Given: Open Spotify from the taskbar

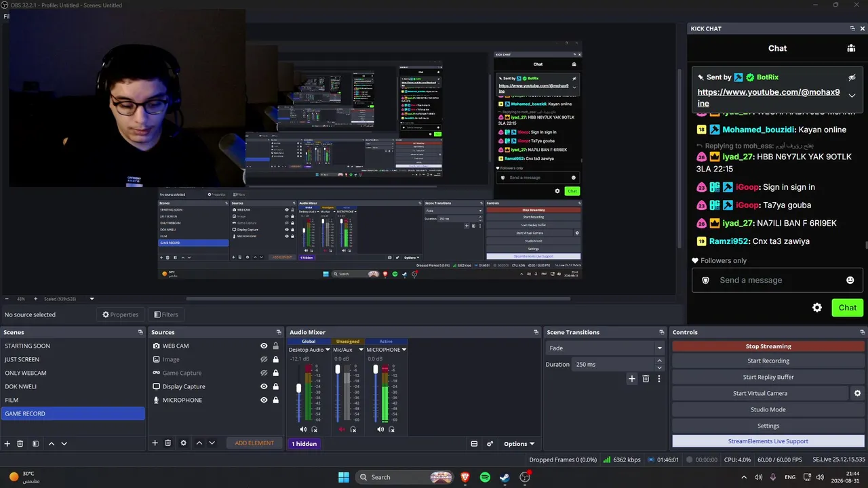Looking at the screenshot, I should click(485, 477).
